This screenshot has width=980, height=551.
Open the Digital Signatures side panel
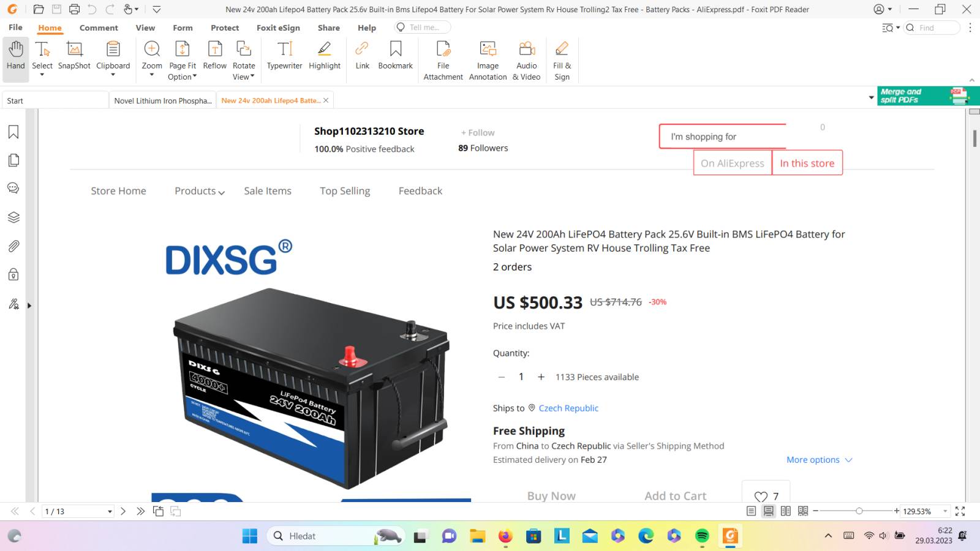coord(13,304)
